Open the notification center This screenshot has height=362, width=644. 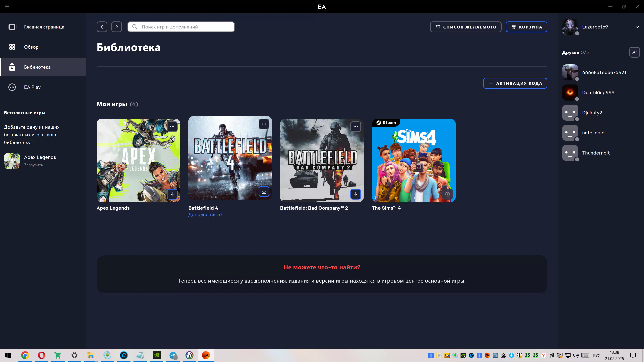coord(633,355)
